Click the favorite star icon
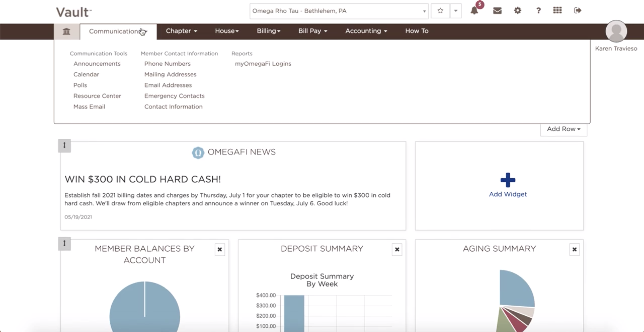This screenshot has width=644, height=332. point(440,11)
